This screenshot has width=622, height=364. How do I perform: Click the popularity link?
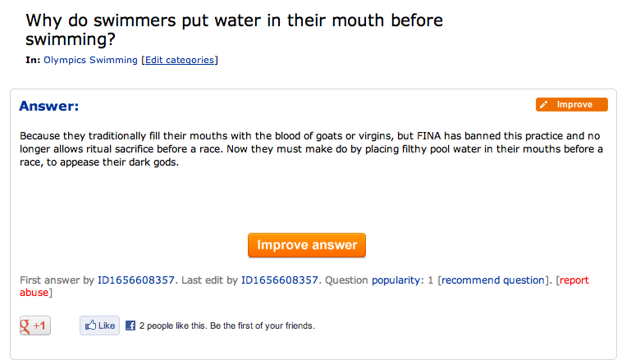point(395,280)
